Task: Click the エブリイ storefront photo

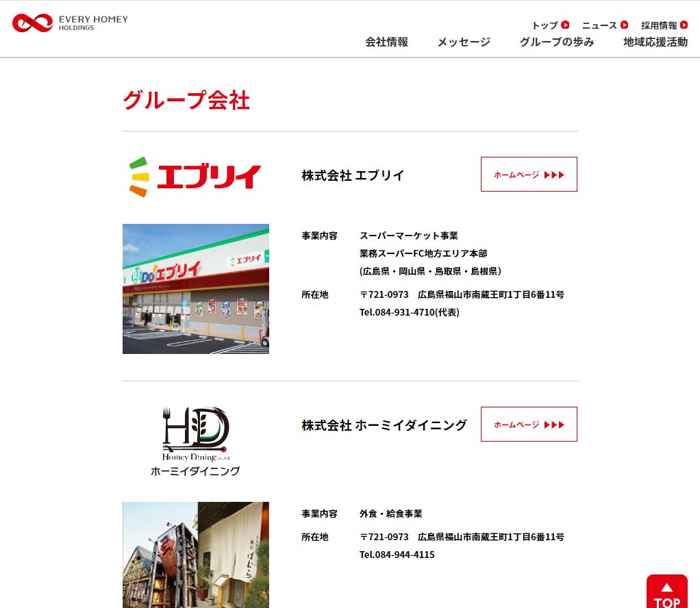Action: pos(195,289)
